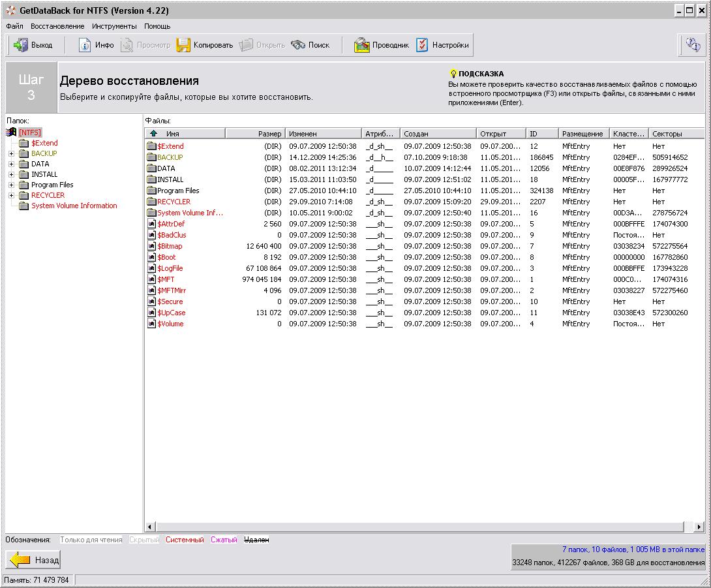Click the Program Files folder icon in file list
711x588 pixels.
pyautogui.click(x=152, y=191)
